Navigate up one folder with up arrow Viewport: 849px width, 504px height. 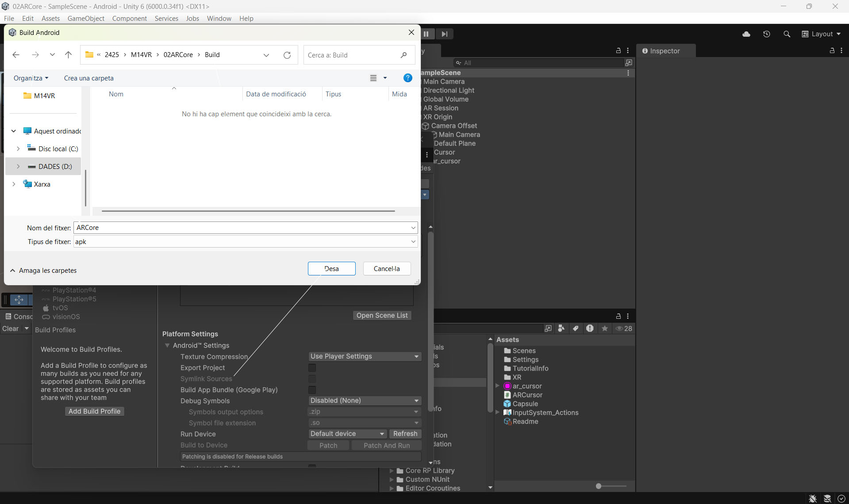pyautogui.click(x=68, y=55)
